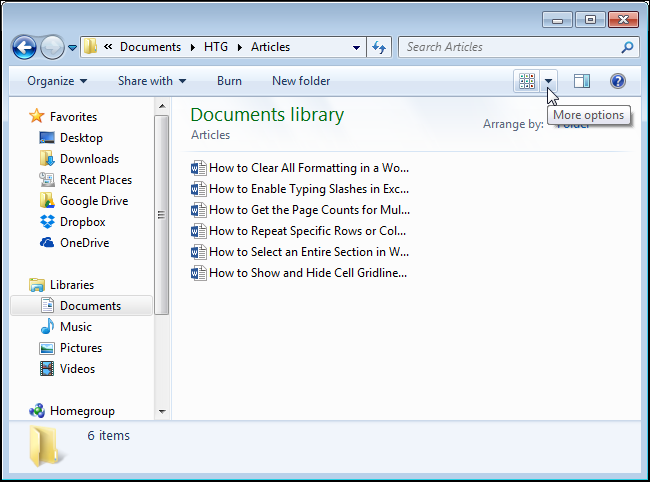The height and width of the screenshot is (482, 650).
Task: Click the Videos filmstrip icon
Action: pos(47,369)
